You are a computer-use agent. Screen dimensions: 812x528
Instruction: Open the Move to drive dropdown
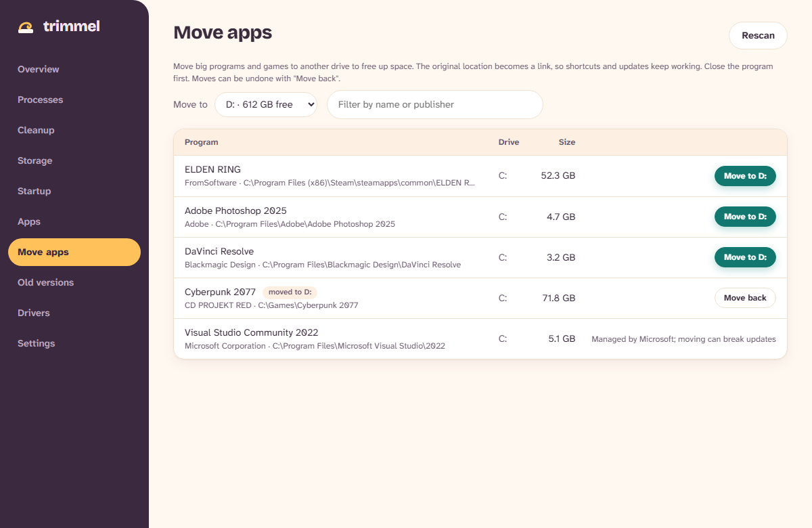(x=266, y=104)
